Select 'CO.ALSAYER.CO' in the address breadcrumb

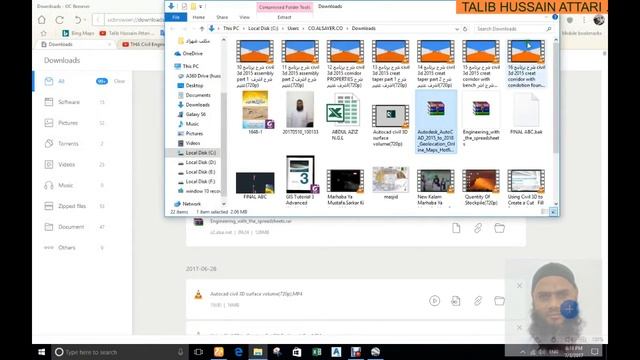coord(325,29)
